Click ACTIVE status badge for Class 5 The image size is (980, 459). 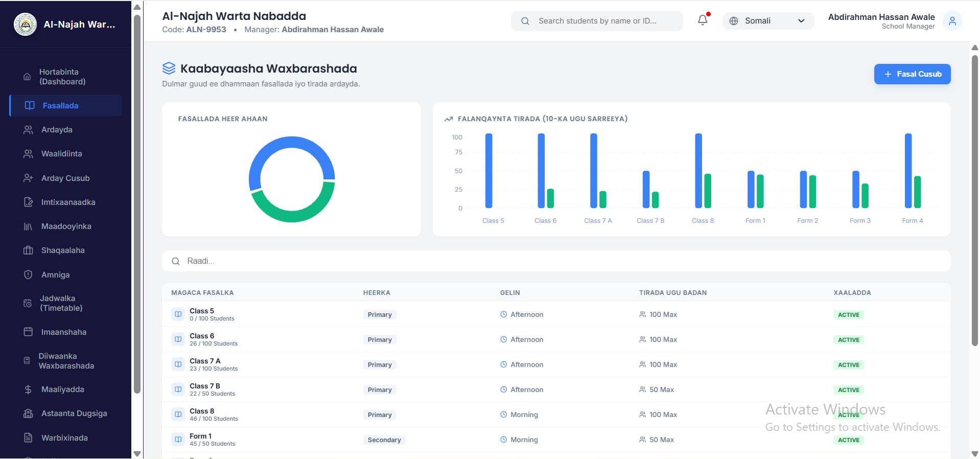click(x=848, y=315)
